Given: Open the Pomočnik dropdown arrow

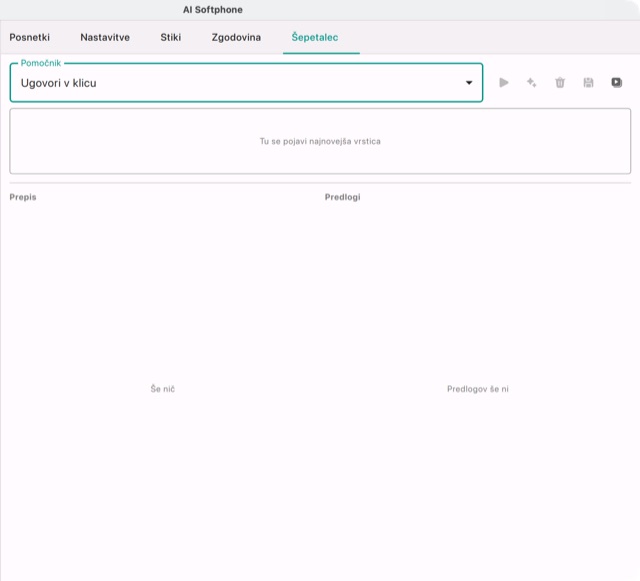Looking at the screenshot, I should (x=469, y=83).
